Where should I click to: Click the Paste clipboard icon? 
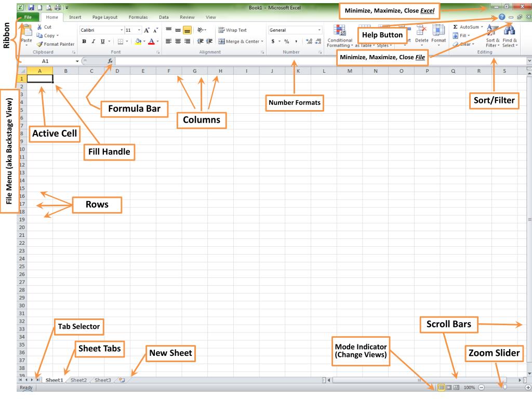[x=26, y=31]
